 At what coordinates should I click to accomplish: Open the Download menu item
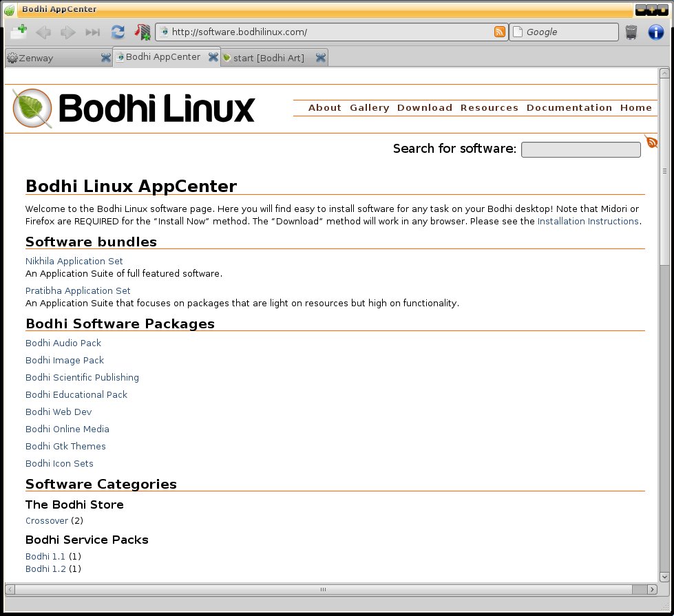click(x=425, y=108)
